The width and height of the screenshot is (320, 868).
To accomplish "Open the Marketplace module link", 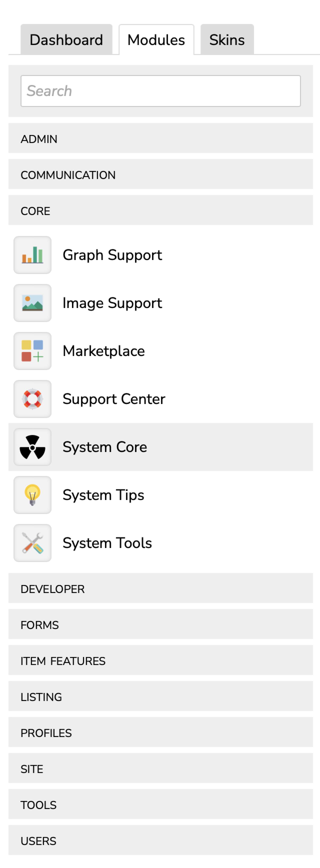I will (104, 351).
